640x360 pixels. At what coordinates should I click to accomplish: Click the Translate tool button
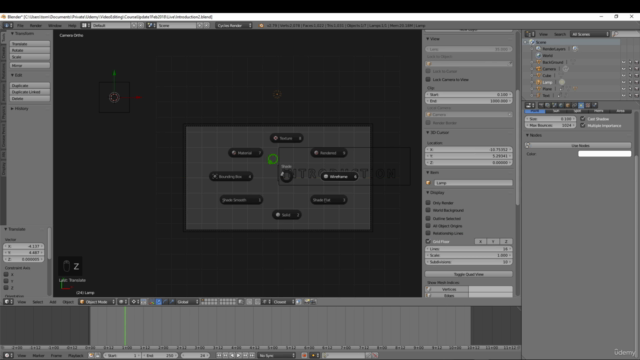click(x=30, y=44)
